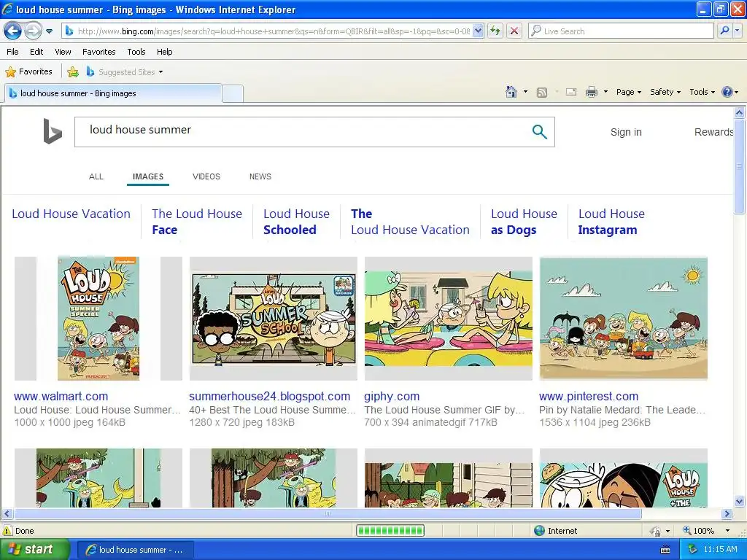This screenshot has width=747, height=560.
Task: Open the Help menu
Action: (x=164, y=52)
